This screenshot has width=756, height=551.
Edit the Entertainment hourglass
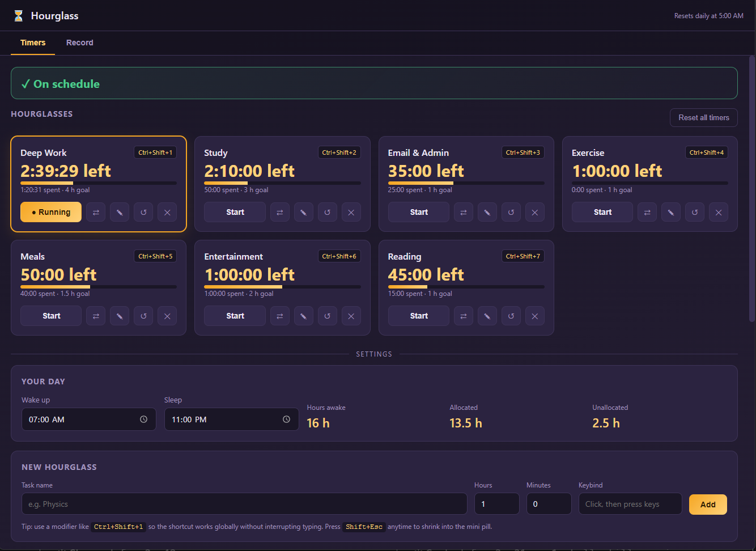pyautogui.click(x=303, y=316)
